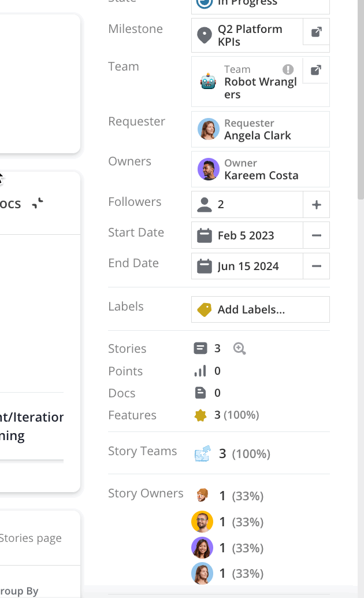Remove the End Date with minus button
Viewport: 364px width, 598px height.
(316, 266)
